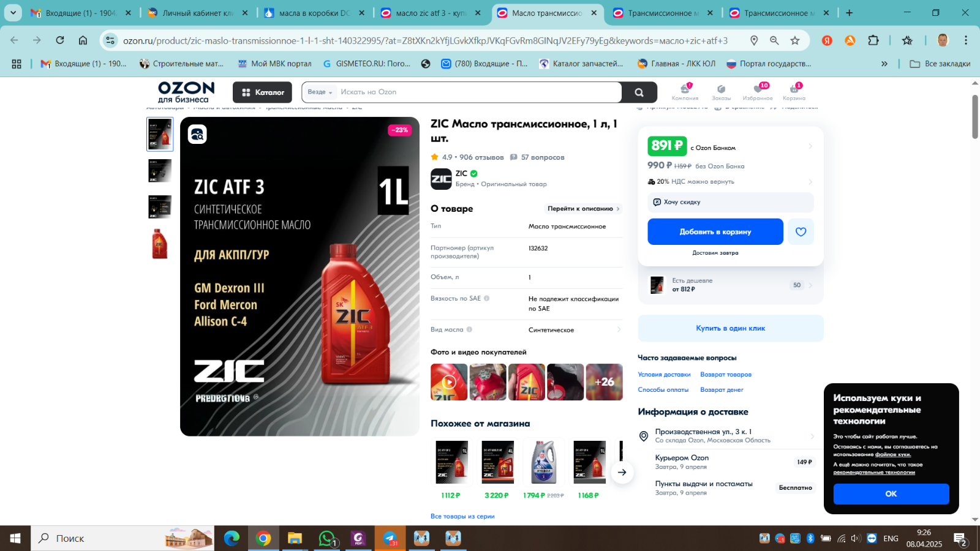Open the Ozon Каталог menu button

pyautogui.click(x=262, y=92)
